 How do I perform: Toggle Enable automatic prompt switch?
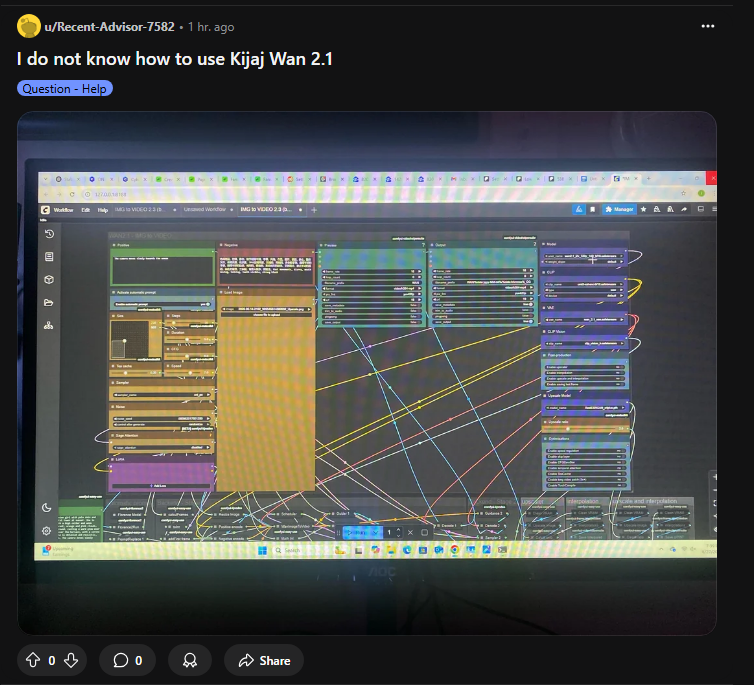pos(162,304)
